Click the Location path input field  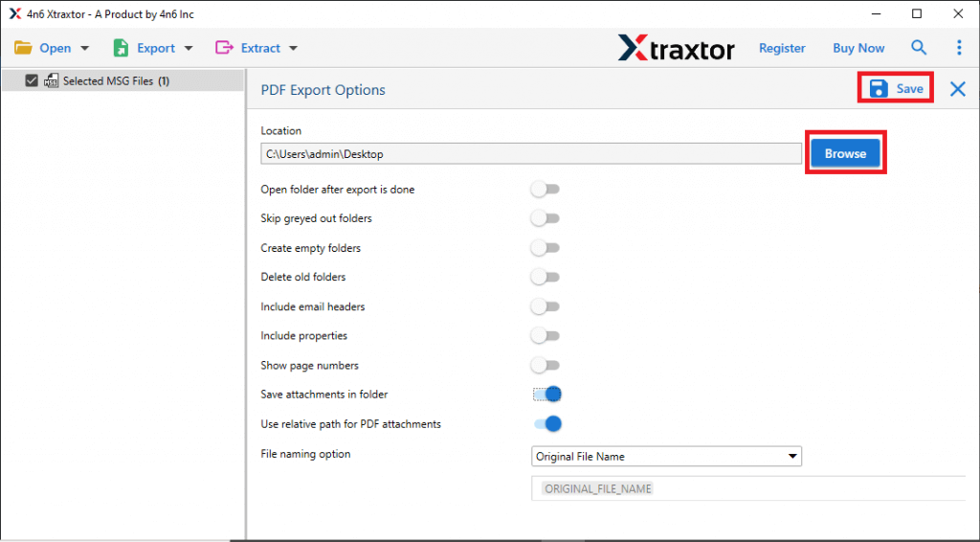(x=531, y=154)
